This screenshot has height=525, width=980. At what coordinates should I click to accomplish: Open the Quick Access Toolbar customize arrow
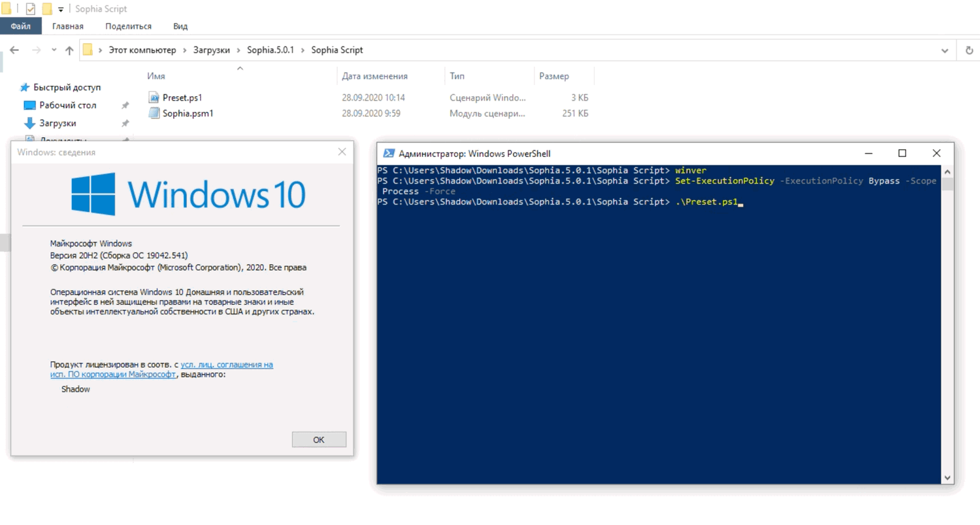[60, 9]
